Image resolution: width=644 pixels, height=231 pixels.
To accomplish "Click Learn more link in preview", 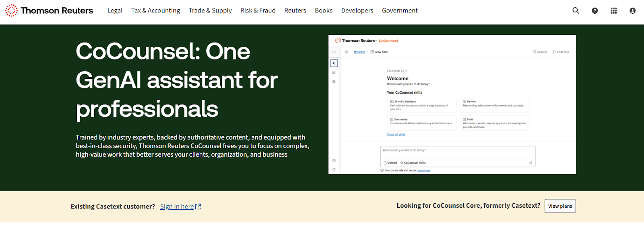I will point(424,170).
